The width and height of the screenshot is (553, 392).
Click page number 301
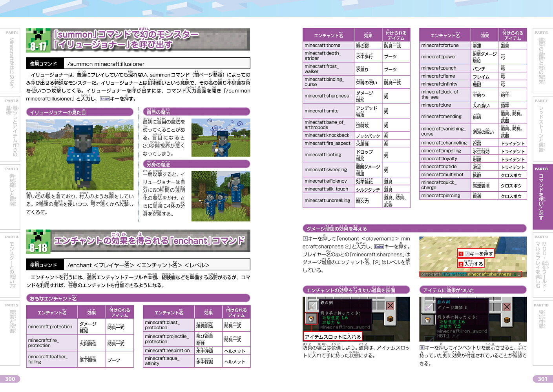pos(542,379)
